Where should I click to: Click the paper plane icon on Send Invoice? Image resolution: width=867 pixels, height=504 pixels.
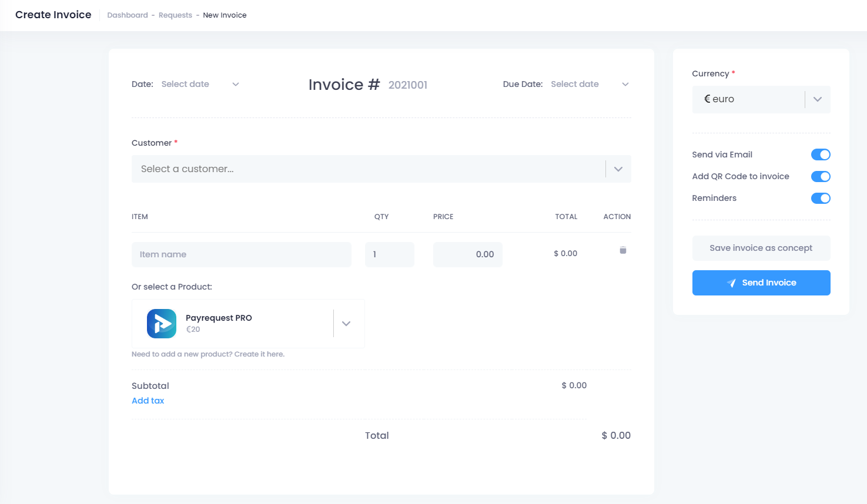pyautogui.click(x=731, y=283)
